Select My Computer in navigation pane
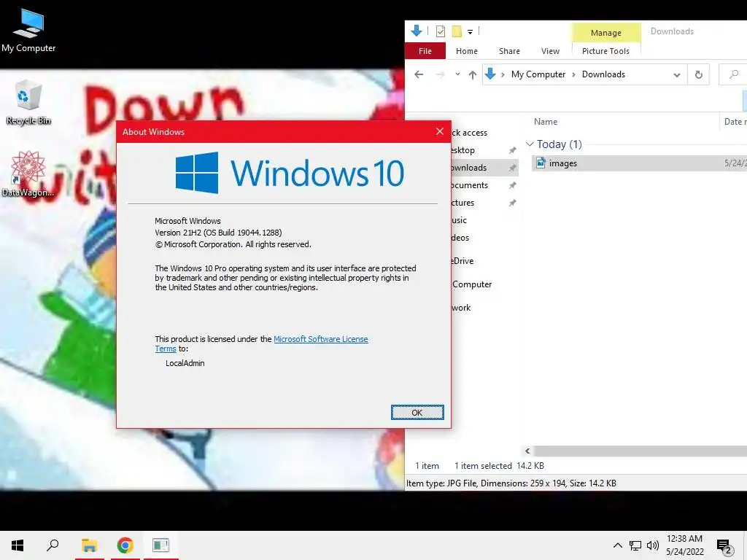 472,284
